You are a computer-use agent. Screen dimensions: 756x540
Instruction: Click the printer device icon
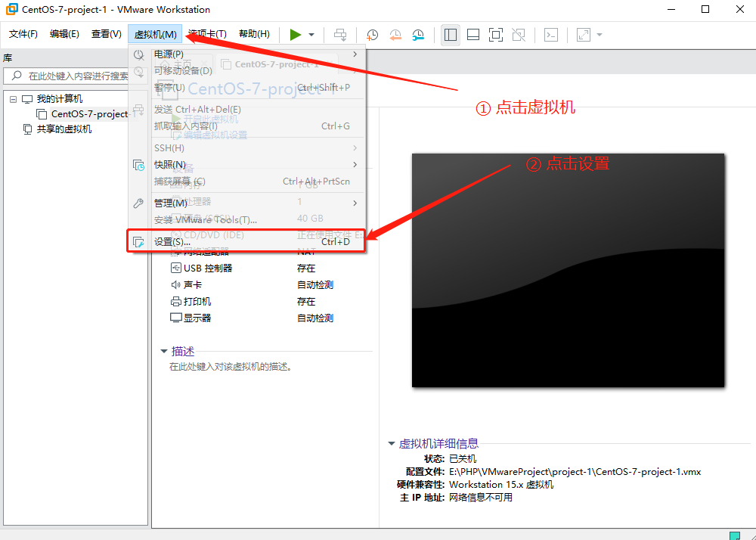coord(176,302)
